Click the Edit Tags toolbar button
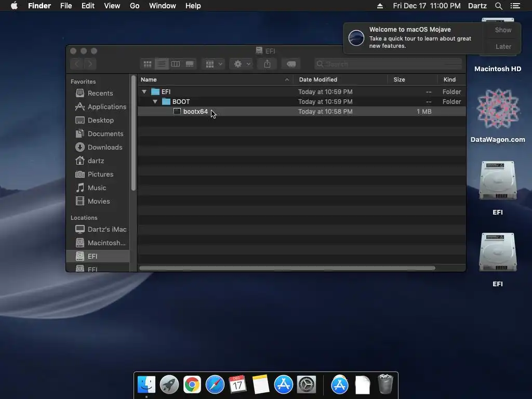 click(291, 64)
